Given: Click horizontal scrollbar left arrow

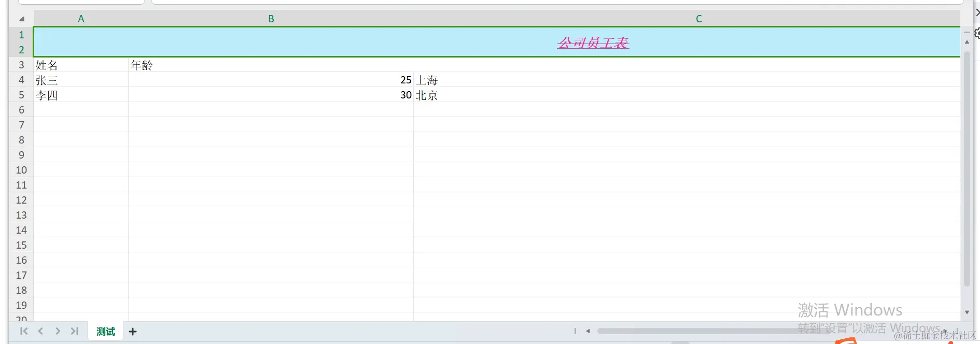Looking at the screenshot, I should [588, 331].
